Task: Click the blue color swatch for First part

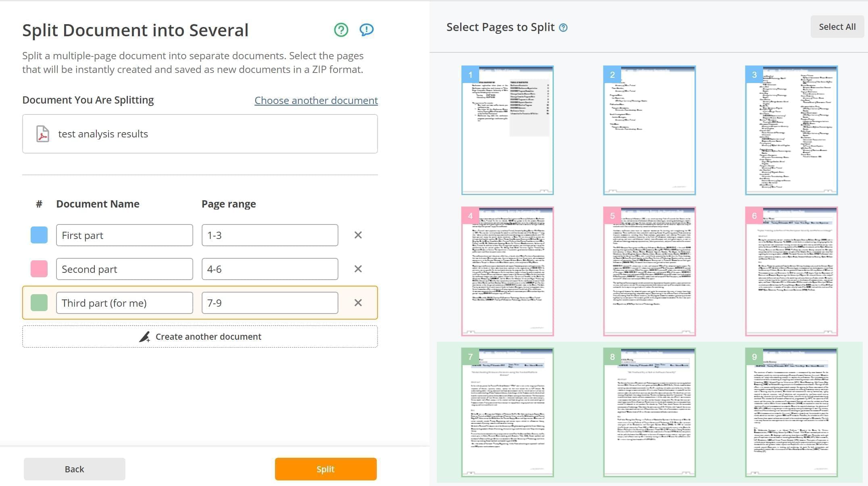Action: pos(39,235)
